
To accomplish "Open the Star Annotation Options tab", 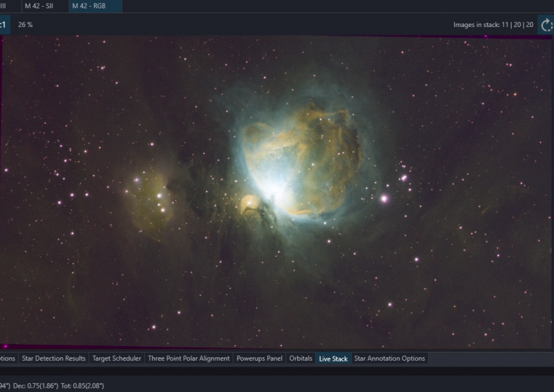I will click(389, 359).
